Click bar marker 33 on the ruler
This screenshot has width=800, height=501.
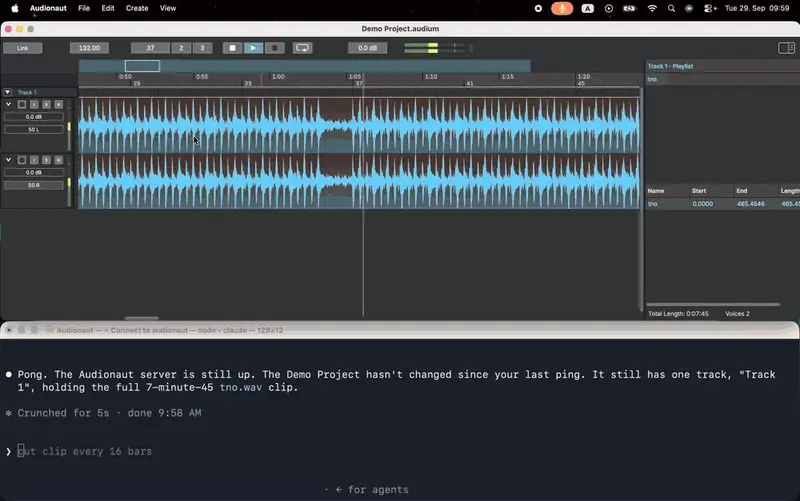pos(247,83)
